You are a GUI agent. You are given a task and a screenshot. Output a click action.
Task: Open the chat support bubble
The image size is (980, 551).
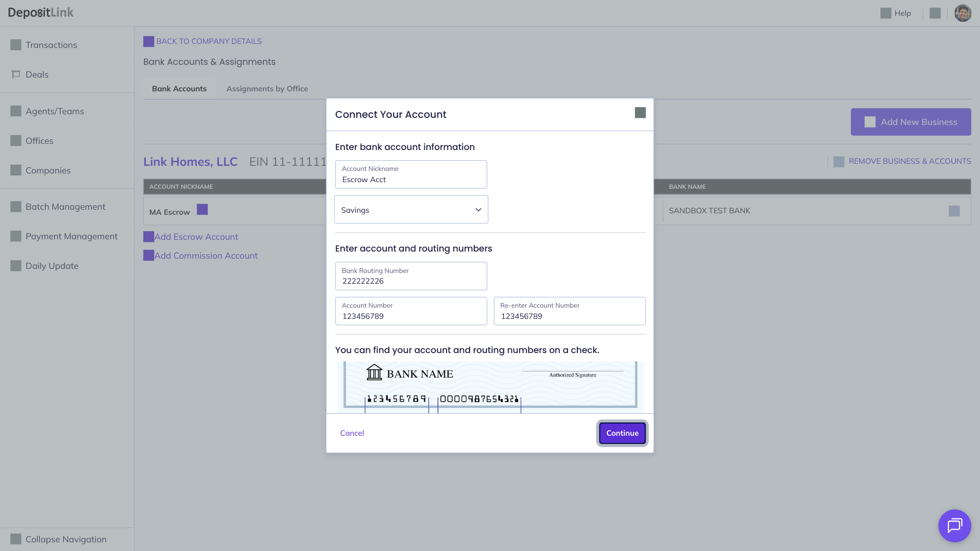tap(954, 525)
